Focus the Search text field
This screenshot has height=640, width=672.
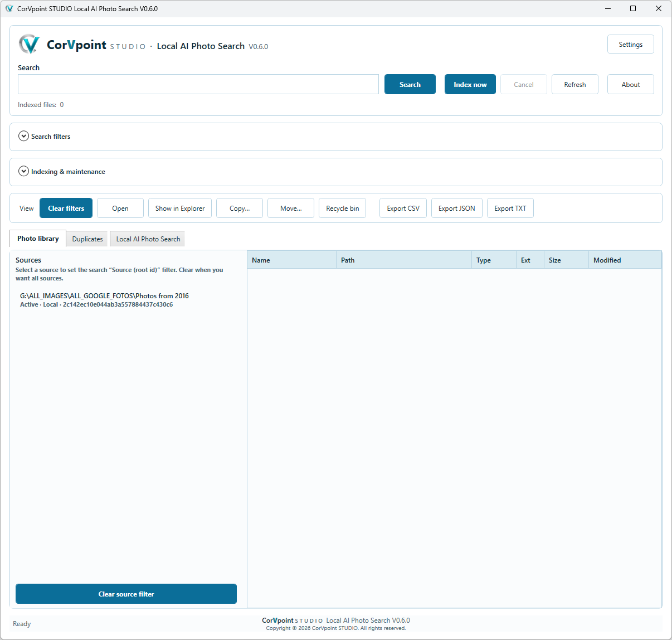(x=198, y=84)
